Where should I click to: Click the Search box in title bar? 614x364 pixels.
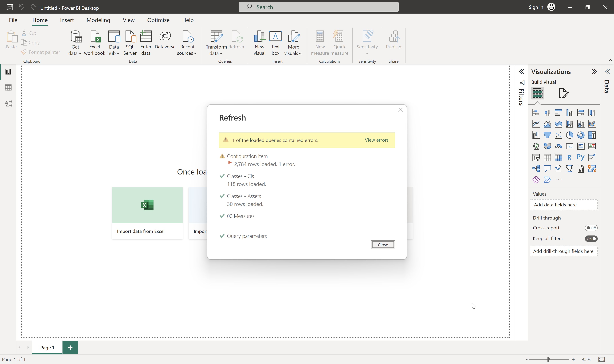[x=319, y=7]
